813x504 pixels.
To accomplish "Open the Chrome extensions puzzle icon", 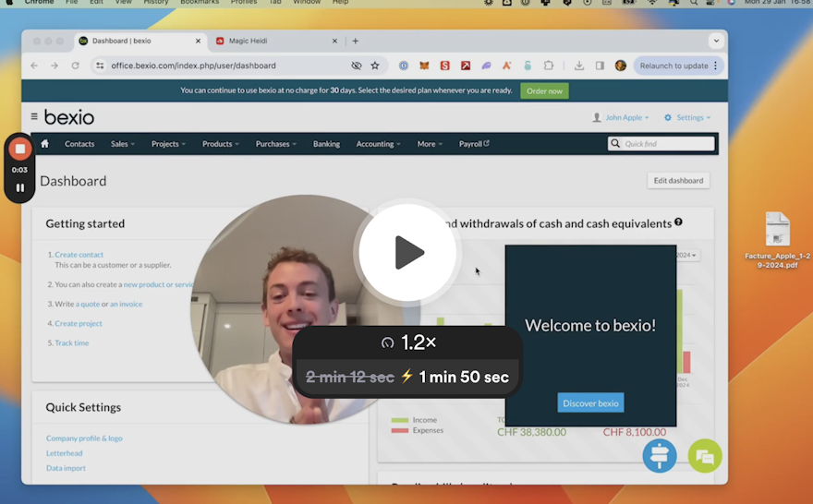I will pos(548,66).
